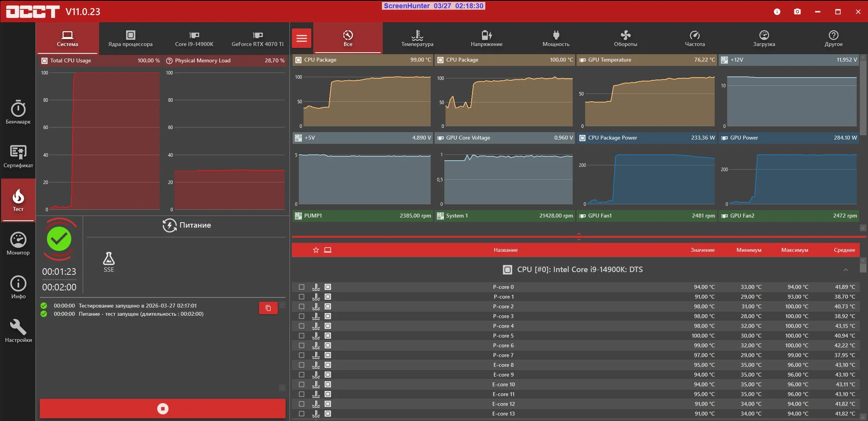868x421 pixels.
Task: Check the P-core 0 checkbox
Action: click(302, 287)
